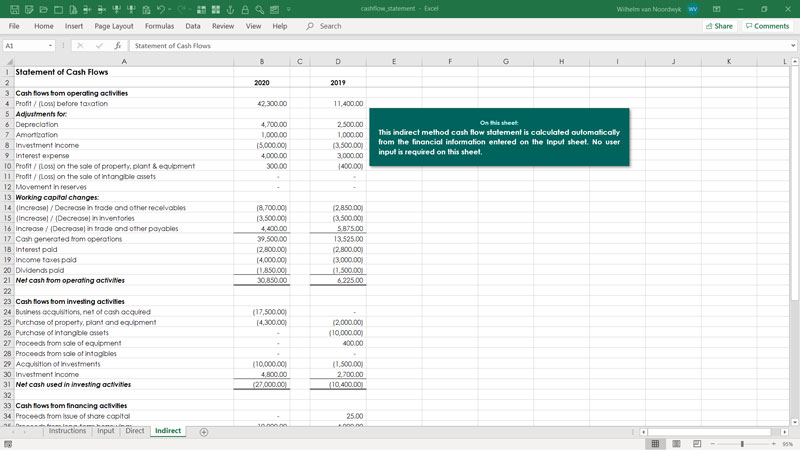This screenshot has height=450, width=800.
Task: Open the Undo history dropdown arrow
Action: point(170,9)
